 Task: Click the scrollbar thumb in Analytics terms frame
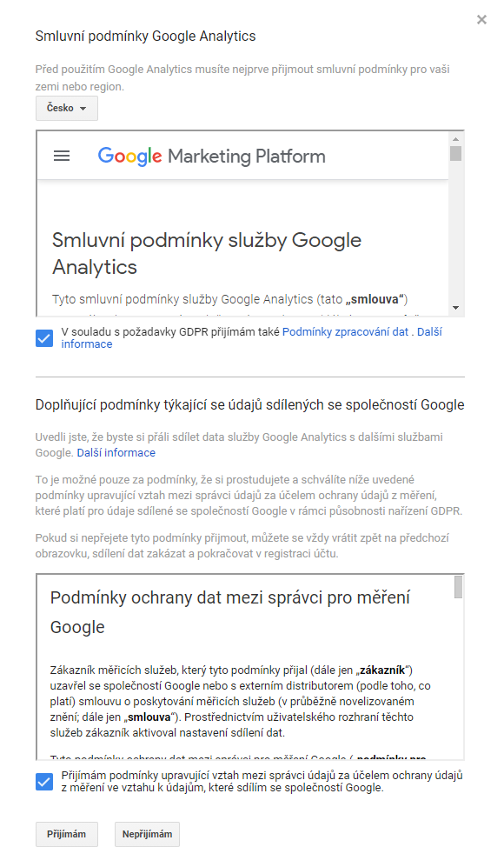455,153
